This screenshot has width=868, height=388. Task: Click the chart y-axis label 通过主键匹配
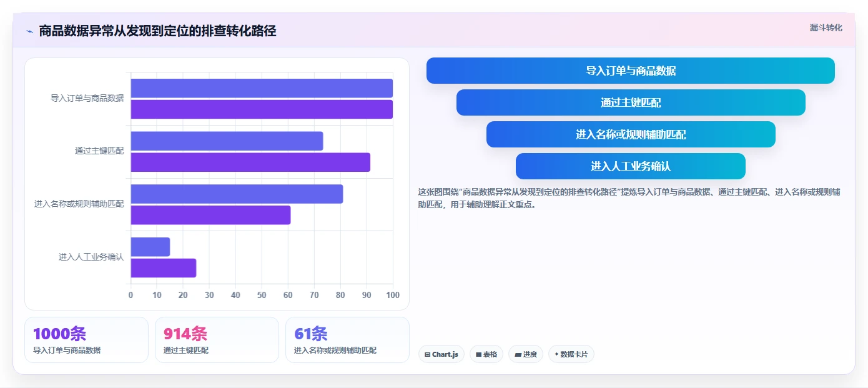click(x=99, y=151)
